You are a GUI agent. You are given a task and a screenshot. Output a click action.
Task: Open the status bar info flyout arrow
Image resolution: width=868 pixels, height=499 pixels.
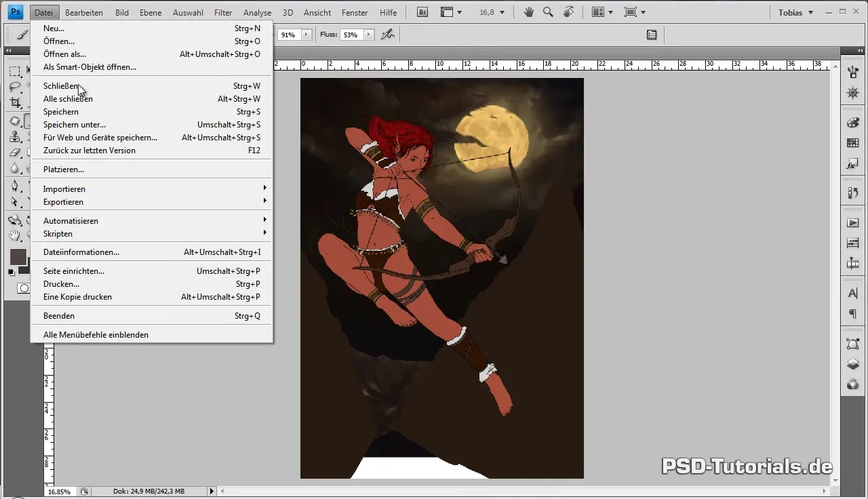(212, 491)
